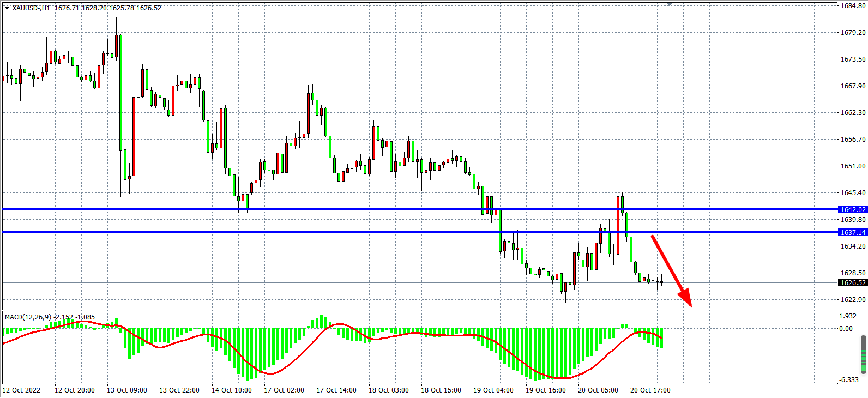Click the 0.00 level on MACD scale
This screenshot has height=398, width=868.
click(x=846, y=328)
